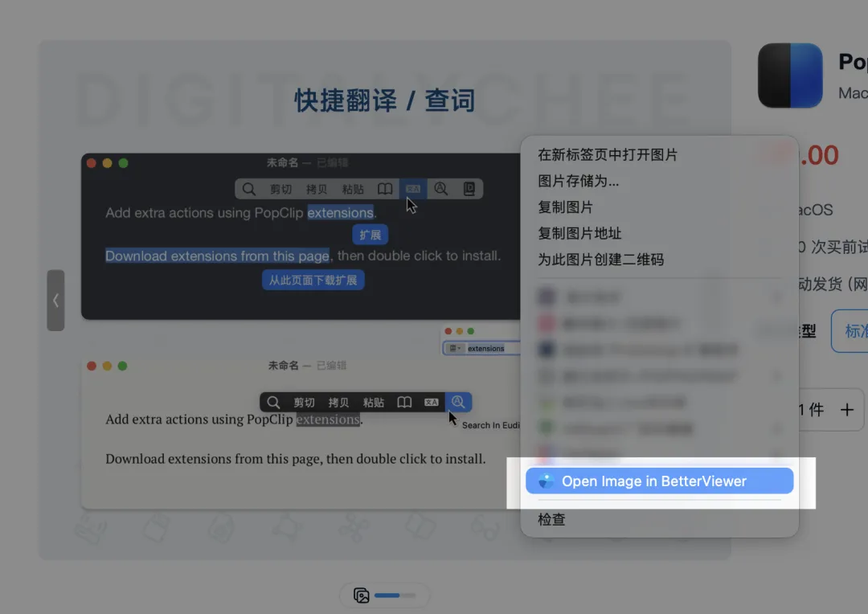The width and height of the screenshot is (868, 614).
Task: Click highlighted 'Download extensions from this page' text
Action: pyautogui.click(x=218, y=256)
